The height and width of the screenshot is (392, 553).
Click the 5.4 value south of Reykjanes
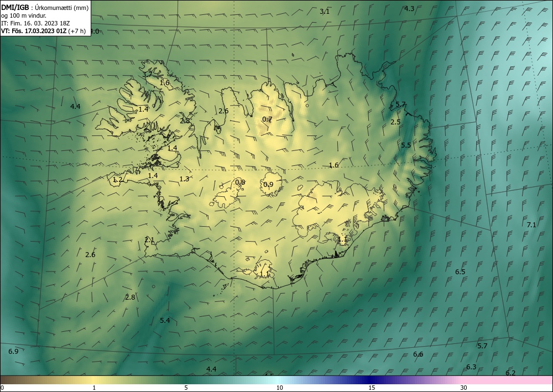[165, 321]
